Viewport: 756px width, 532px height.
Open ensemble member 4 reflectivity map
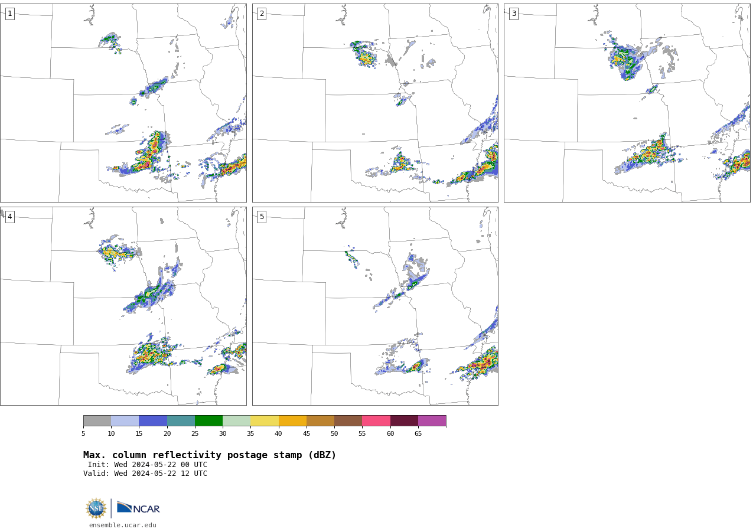123,306
